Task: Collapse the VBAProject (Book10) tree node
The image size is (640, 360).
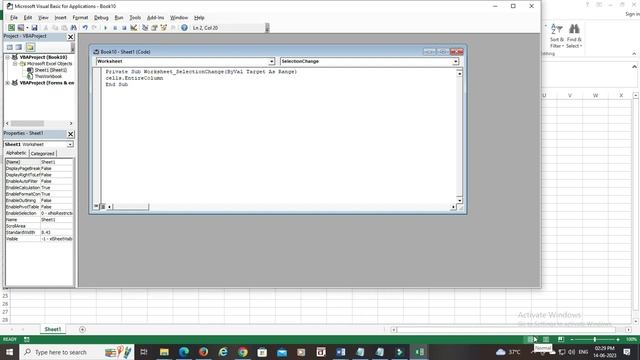Action: point(7,58)
